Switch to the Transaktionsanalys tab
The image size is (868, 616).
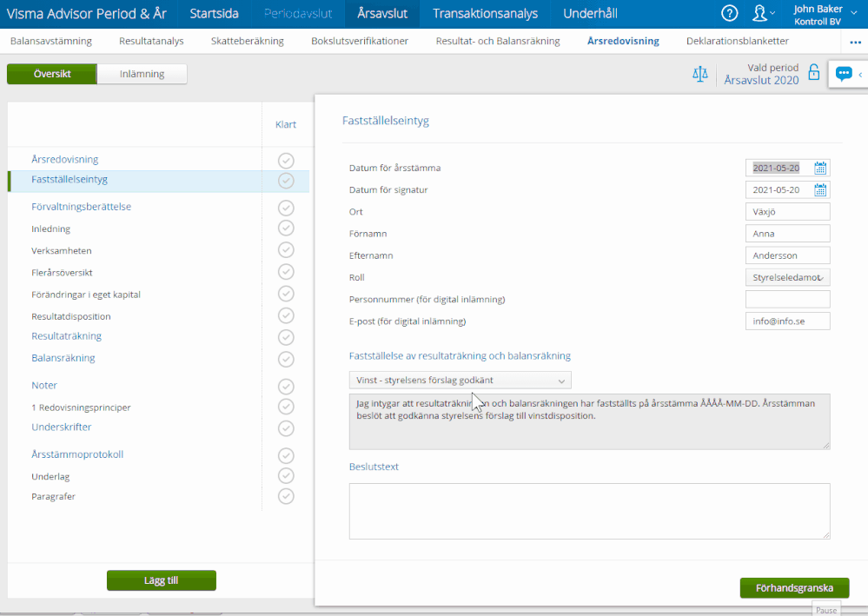(485, 14)
